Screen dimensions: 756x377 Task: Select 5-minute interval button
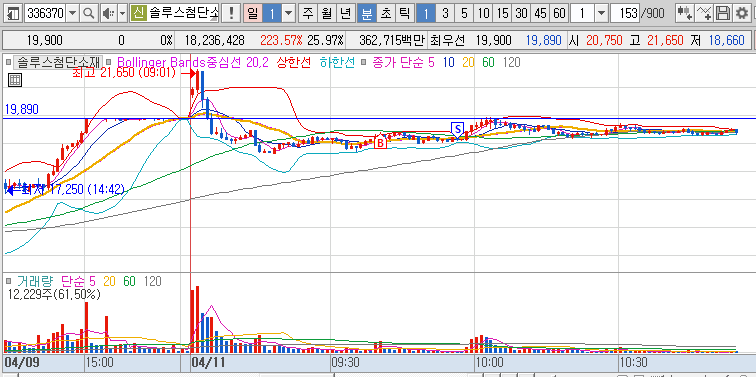464,13
